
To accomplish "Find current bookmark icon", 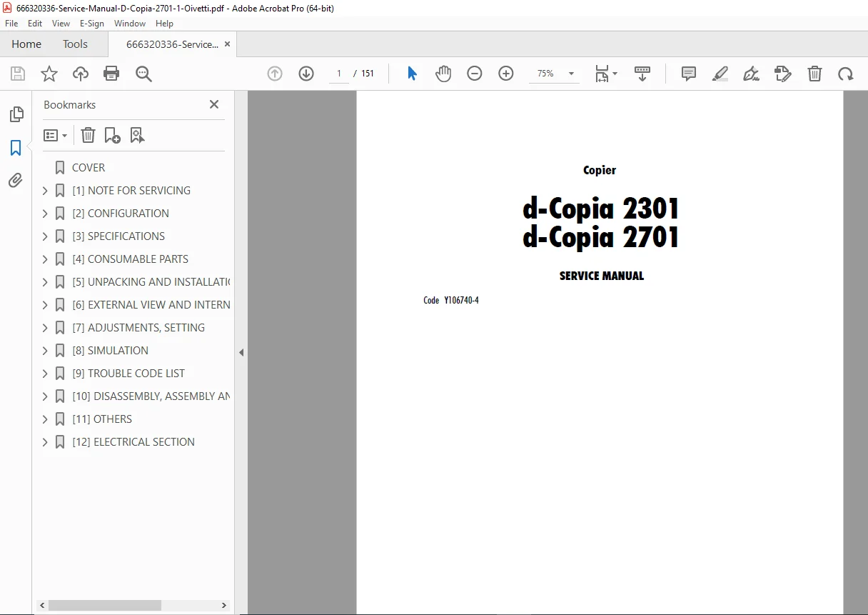I will tap(137, 135).
